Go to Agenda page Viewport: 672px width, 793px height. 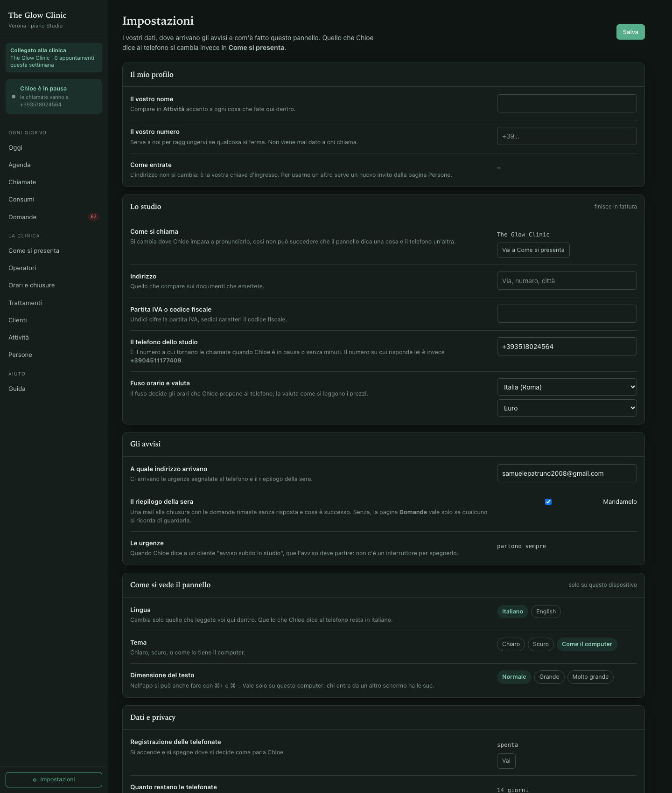click(54, 165)
